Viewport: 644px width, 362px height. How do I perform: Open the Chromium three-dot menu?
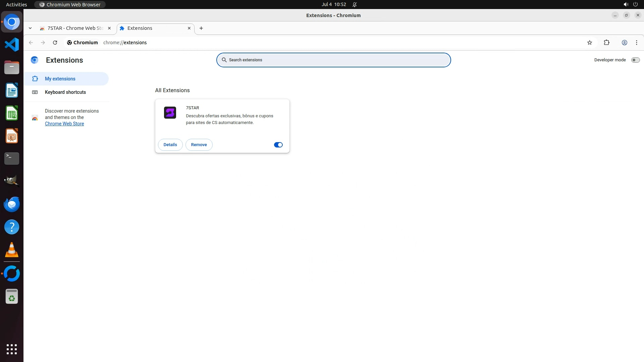(636, 43)
